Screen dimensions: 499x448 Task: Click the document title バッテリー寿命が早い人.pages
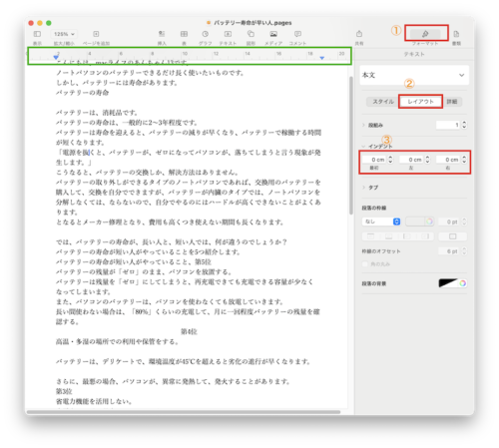252,23
